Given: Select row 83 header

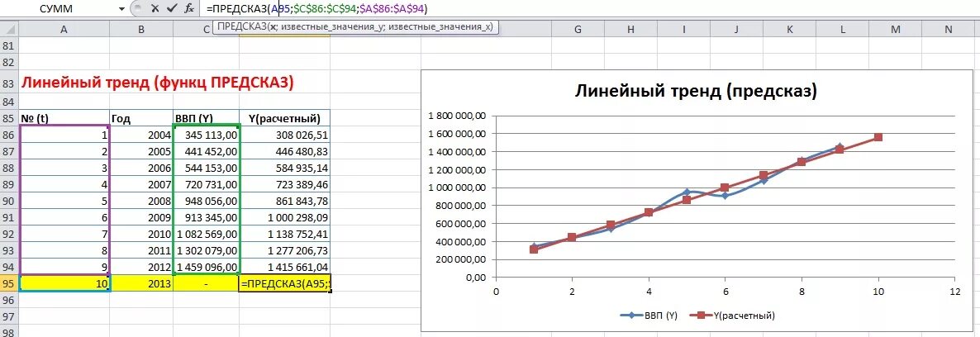Looking at the screenshot, I should click(9, 83).
